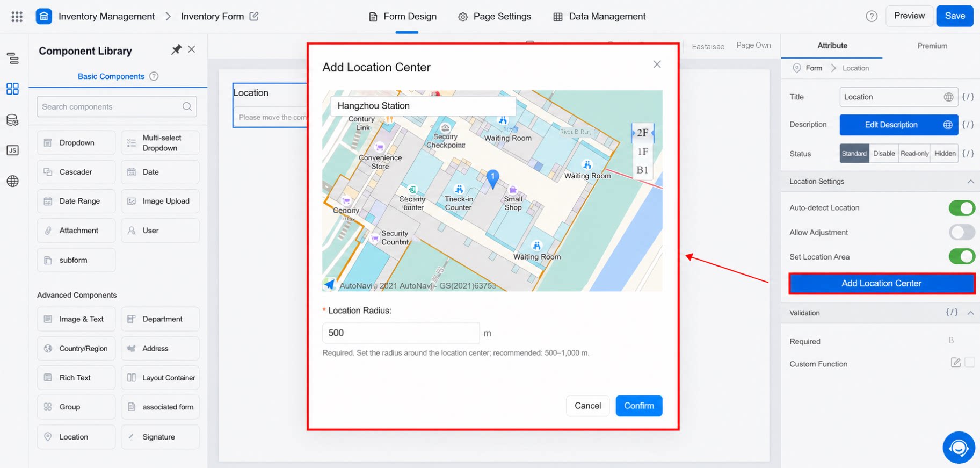The width and height of the screenshot is (980, 468).
Task: Switch to the Page Settings tab
Action: [x=494, y=17]
